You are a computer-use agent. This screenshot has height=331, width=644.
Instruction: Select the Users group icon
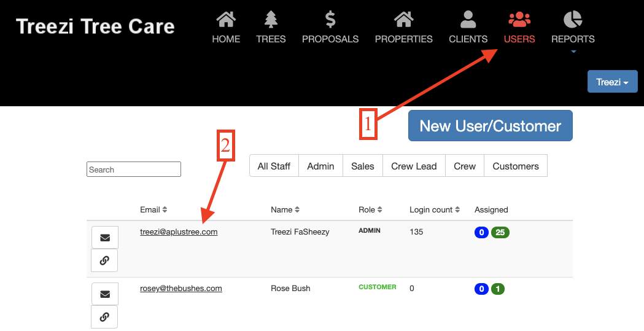(519, 20)
